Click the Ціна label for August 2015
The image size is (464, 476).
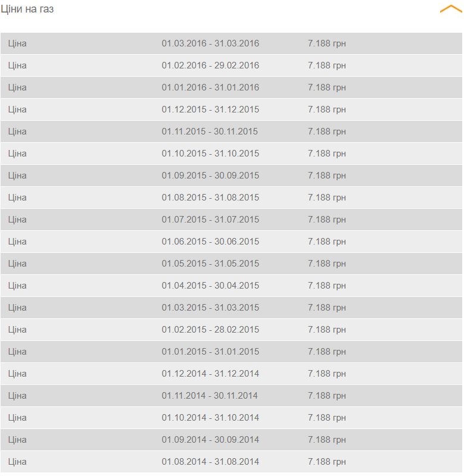coord(17,198)
